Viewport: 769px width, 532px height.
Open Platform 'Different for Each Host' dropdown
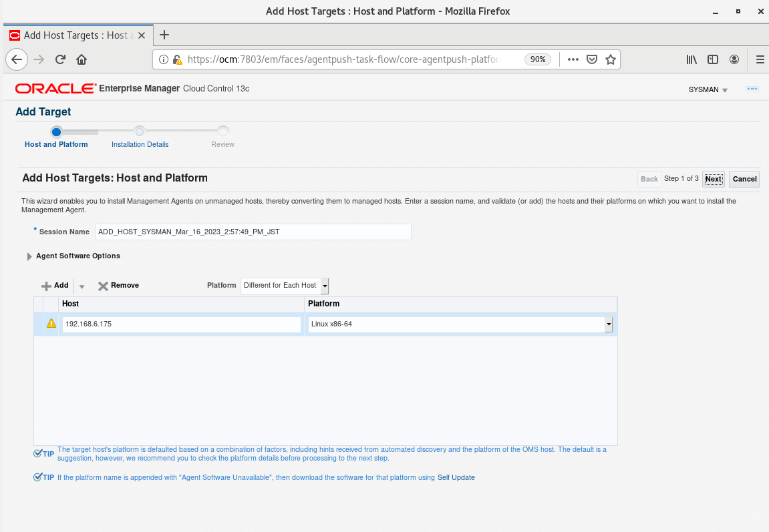pos(285,286)
